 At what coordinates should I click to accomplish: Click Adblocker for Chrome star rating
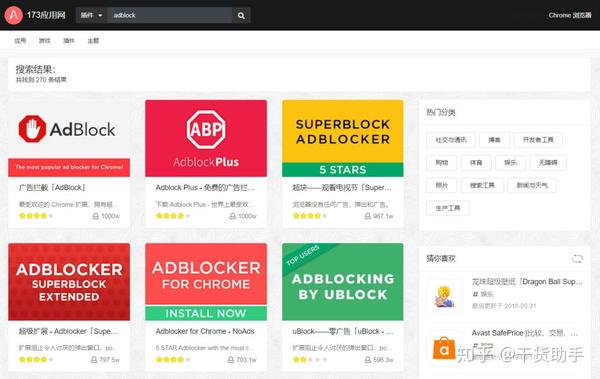173,360
